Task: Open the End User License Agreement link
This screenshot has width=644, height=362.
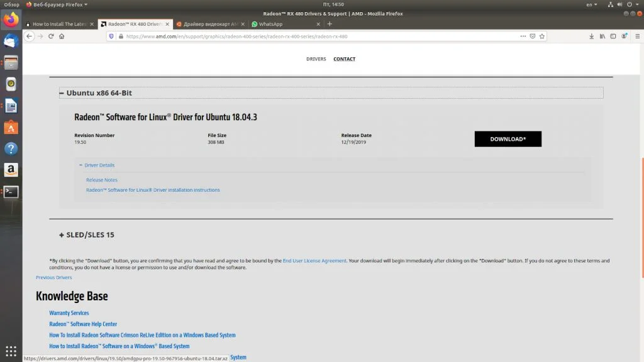Action: [x=314, y=260]
